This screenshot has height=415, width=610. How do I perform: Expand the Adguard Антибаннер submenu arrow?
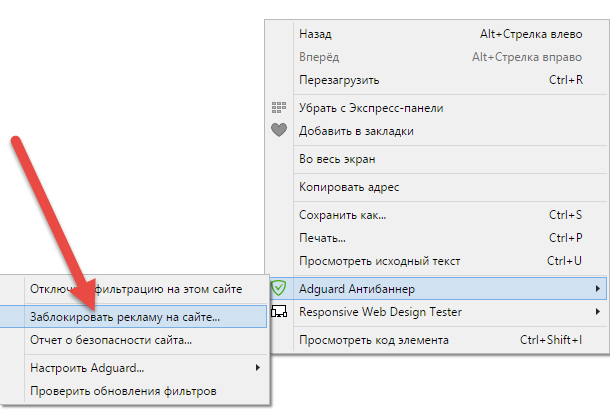pyautogui.click(x=598, y=288)
